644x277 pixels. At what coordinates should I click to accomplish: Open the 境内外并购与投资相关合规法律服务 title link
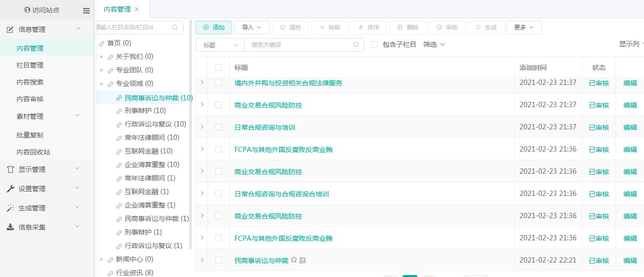pyautogui.click(x=288, y=83)
